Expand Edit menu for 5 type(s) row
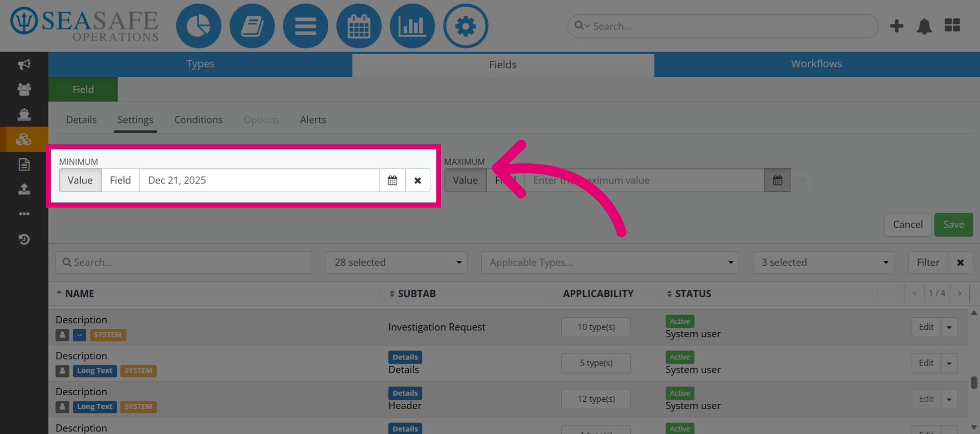The width and height of the screenshot is (980, 434). pyautogui.click(x=949, y=363)
